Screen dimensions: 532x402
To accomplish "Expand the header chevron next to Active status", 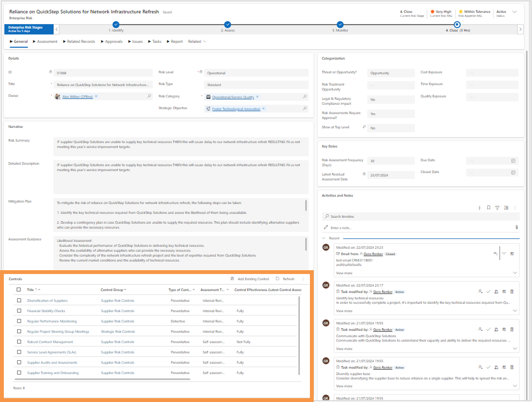I will [515, 12].
